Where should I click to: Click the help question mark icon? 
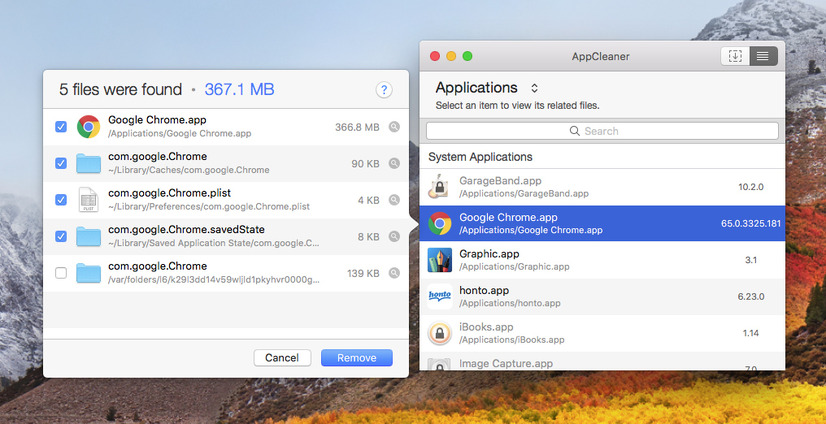tap(384, 90)
